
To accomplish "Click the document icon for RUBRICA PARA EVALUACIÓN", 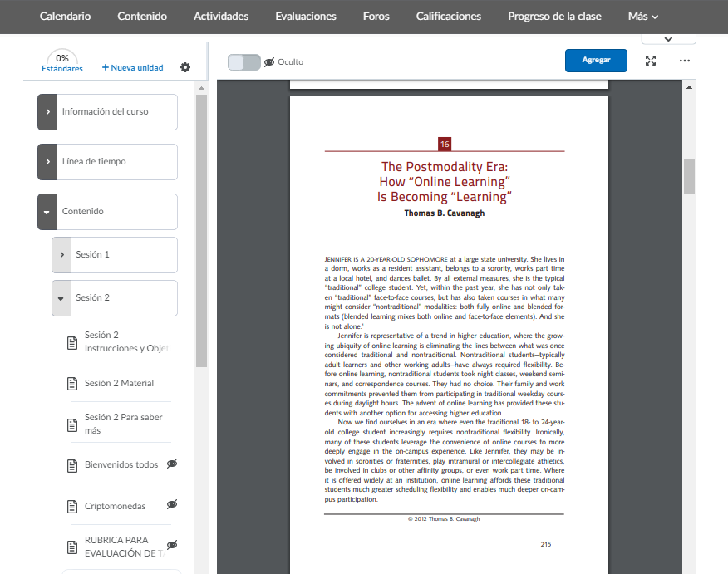I will tap(71, 547).
